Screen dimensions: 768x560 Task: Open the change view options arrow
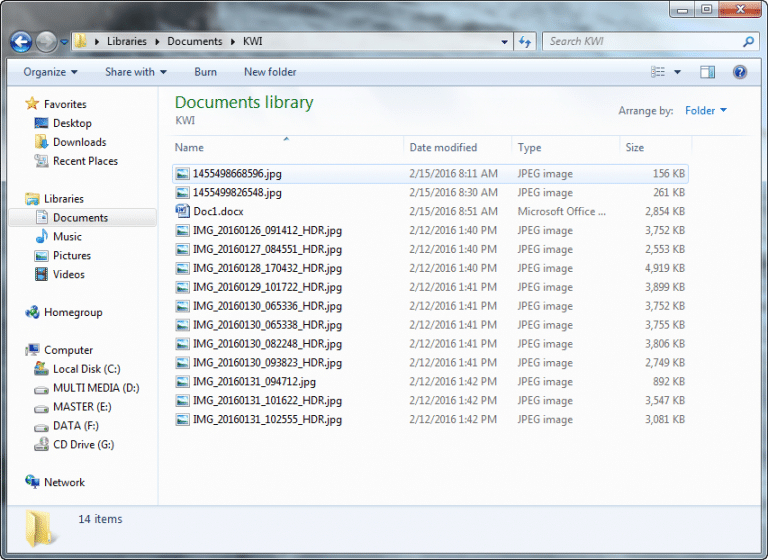coord(677,72)
